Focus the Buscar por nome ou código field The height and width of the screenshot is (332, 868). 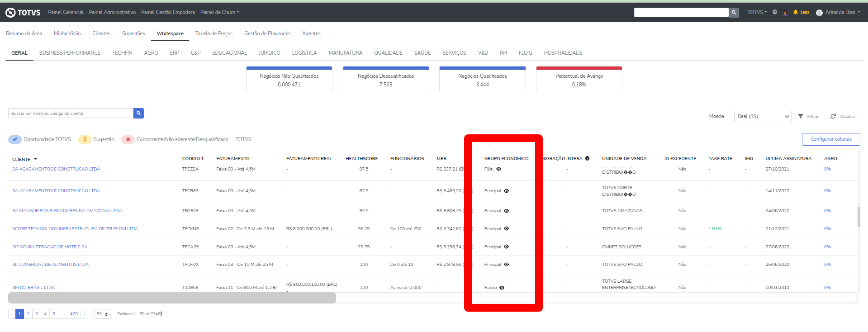click(71, 113)
